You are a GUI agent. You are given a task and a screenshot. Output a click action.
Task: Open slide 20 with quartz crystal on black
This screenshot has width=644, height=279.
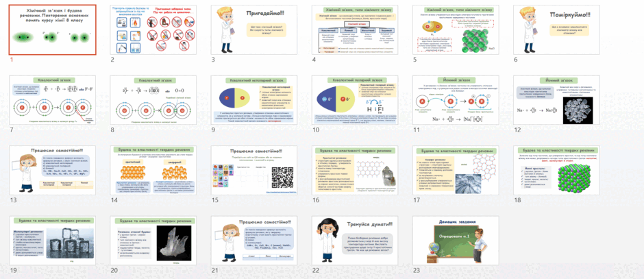153,241
